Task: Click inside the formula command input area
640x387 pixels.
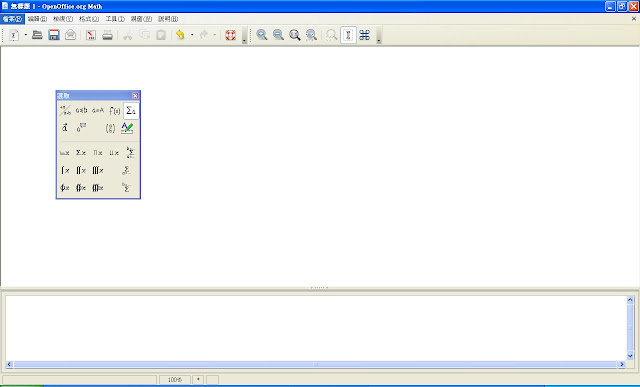Action: point(316,328)
